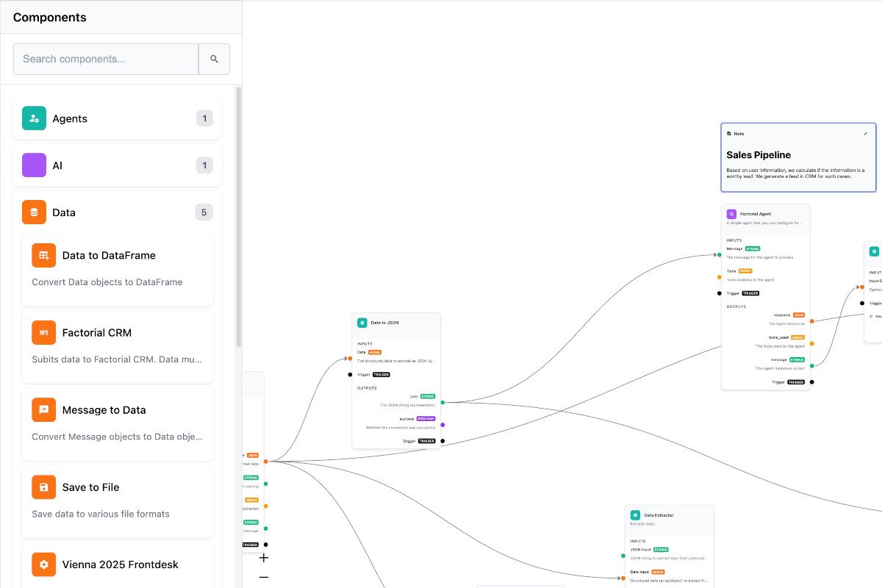Select the Vienna 2025 Frontdesk icon
Viewport: 882px width, 588px height.
(x=43, y=564)
